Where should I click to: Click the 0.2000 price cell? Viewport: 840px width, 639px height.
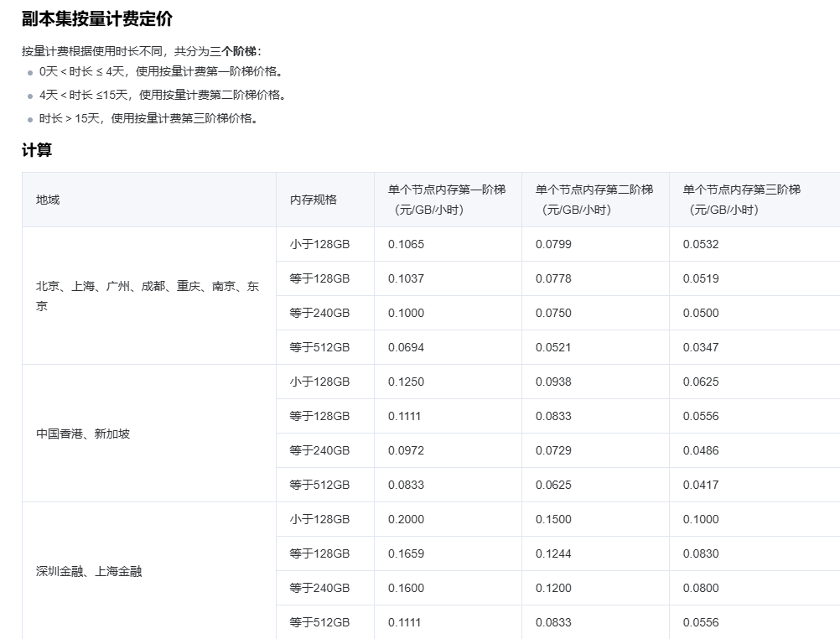click(x=406, y=519)
